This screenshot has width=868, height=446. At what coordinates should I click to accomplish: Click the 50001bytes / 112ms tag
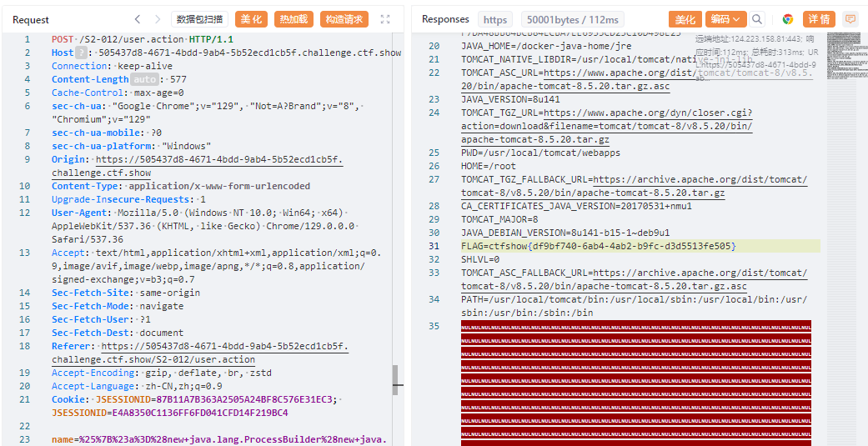tap(572, 20)
